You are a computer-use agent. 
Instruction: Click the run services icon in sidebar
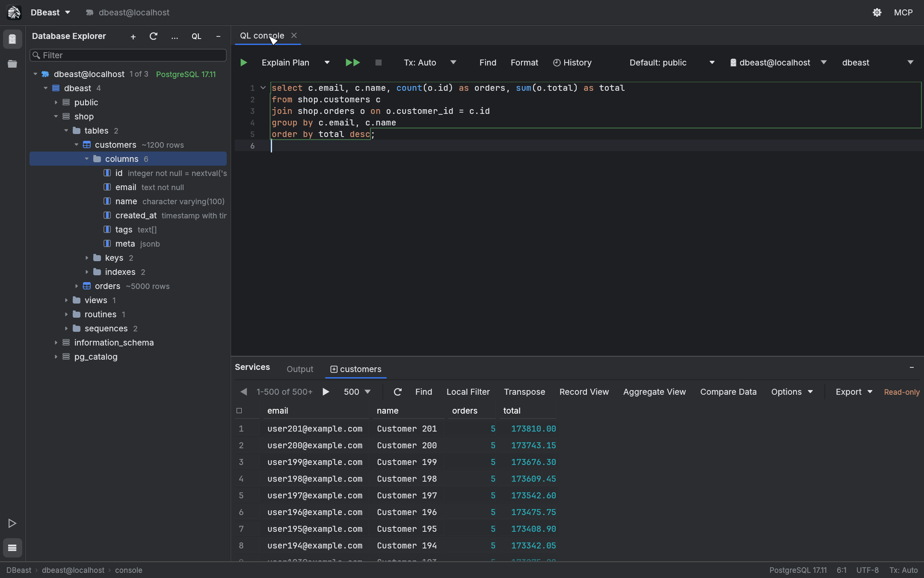[12, 523]
